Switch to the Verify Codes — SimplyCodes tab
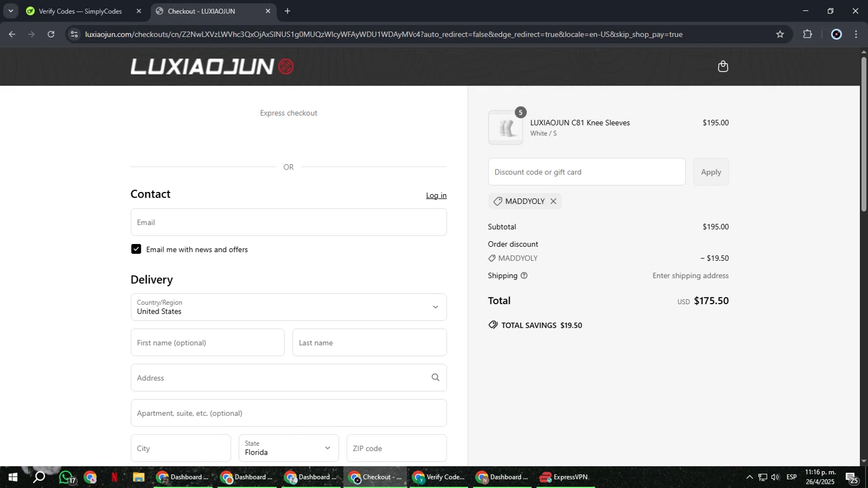This screenshot has height=488, width=868. 80,11
